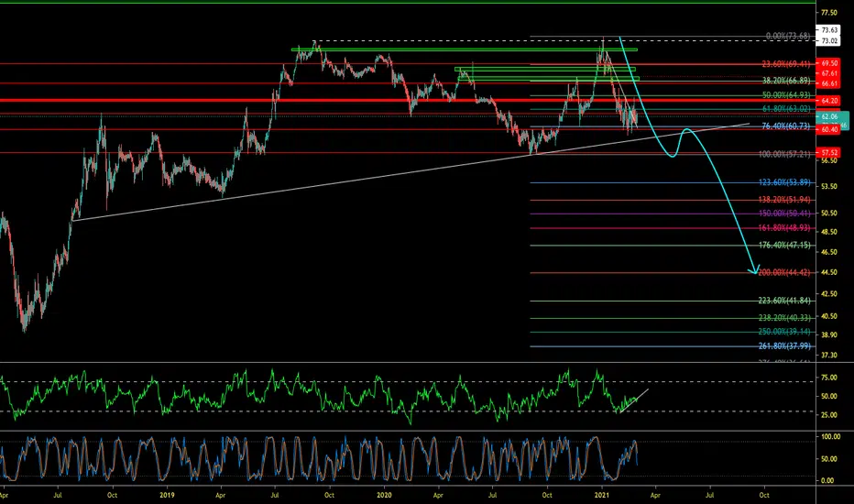This screenshot has height=504, width=854.
Task: Click the 161.80%(48.93) extension label
Action: 784,228
